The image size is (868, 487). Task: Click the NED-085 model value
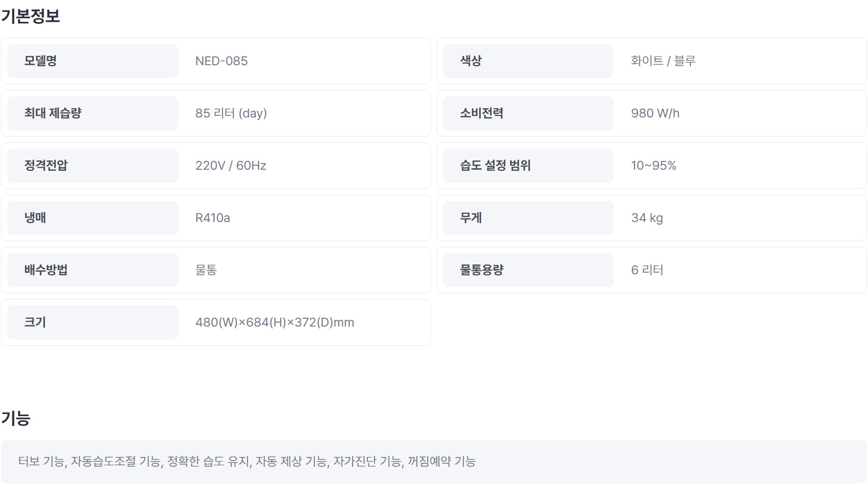tap(221, 61)
